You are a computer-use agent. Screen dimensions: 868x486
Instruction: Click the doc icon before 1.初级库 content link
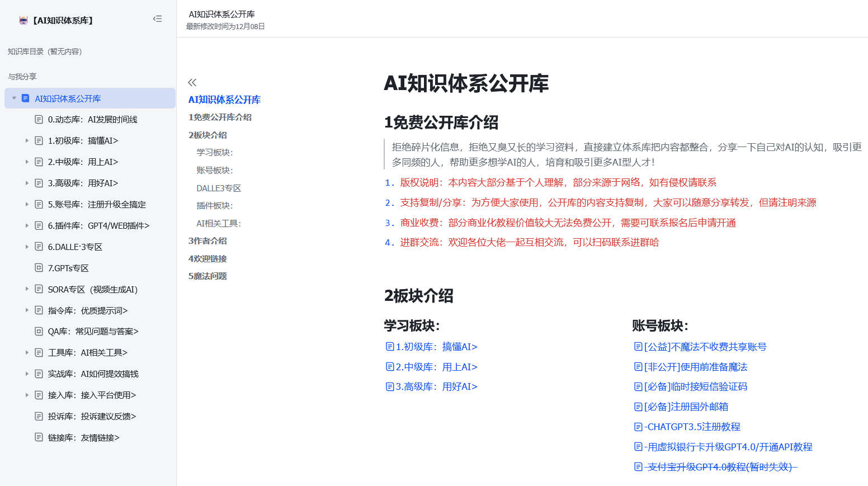(390, 347)
